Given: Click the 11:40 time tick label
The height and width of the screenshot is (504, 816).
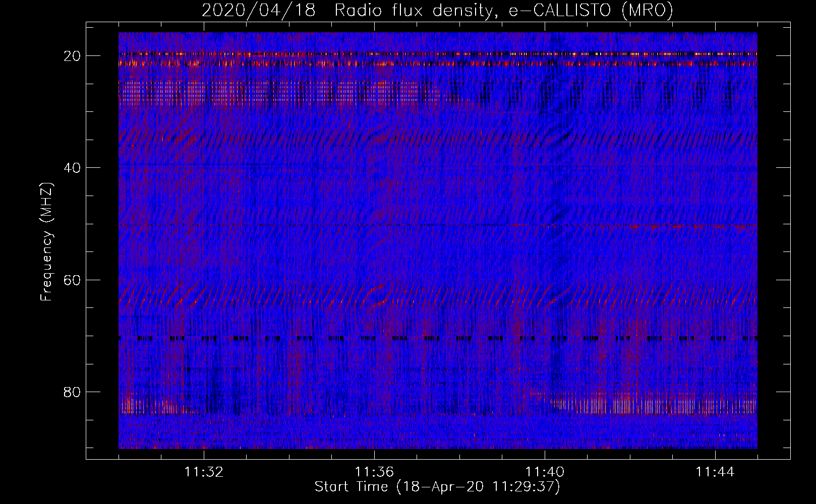Looking at the screenshot, I should [x=545, y=472].
